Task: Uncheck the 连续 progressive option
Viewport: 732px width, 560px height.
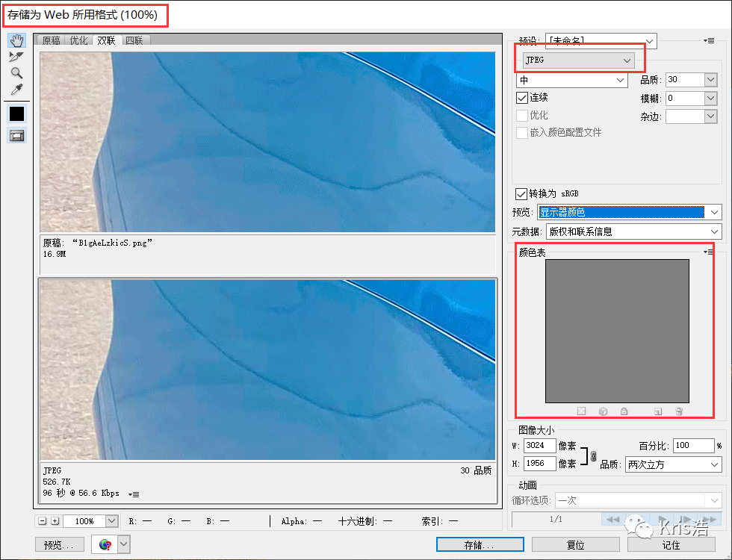Action: 521,97
